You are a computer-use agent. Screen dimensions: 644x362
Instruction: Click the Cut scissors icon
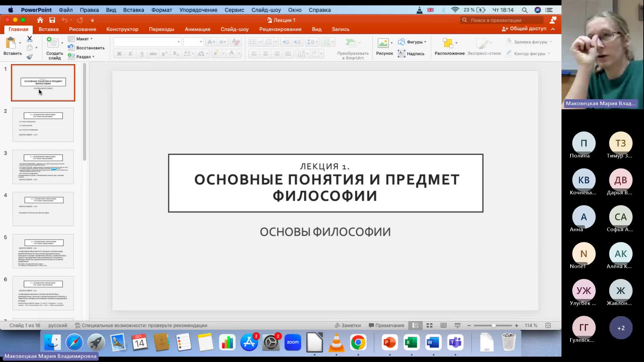(30, 39)
